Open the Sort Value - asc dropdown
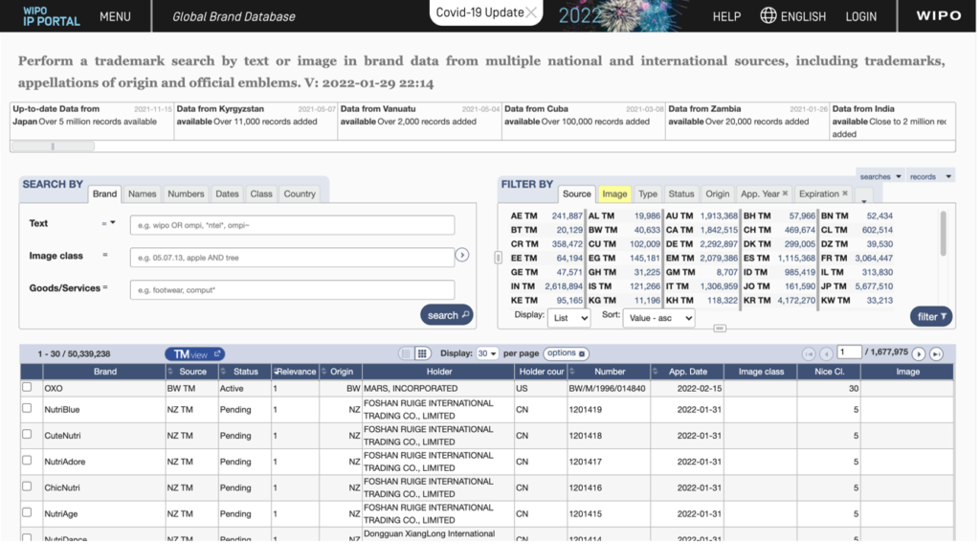This screenshot has width=980, height=544. pos(658,318)
